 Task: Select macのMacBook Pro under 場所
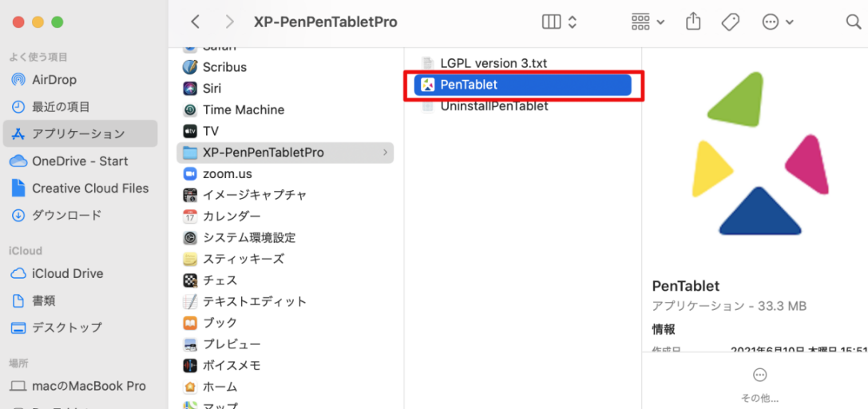coord(81,386)
